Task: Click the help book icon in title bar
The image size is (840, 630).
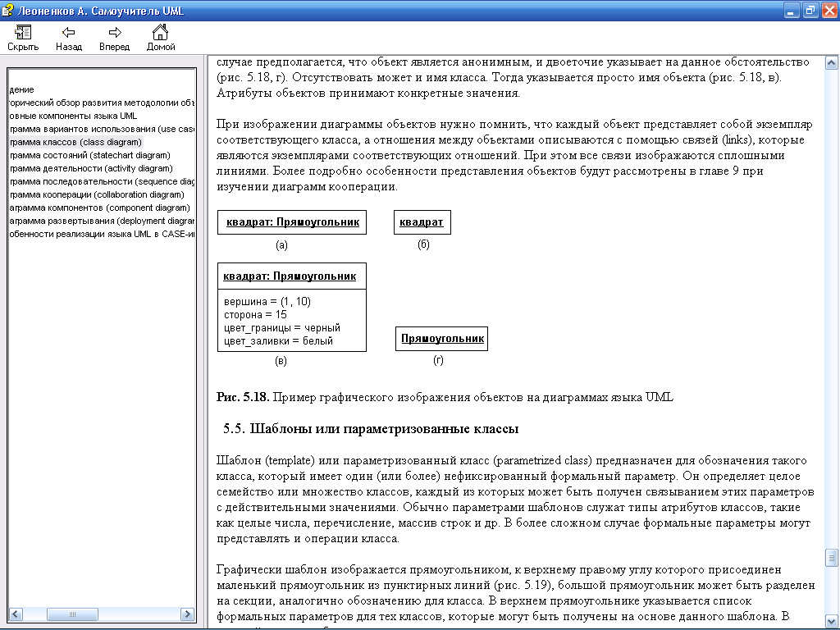Action: [7, 10]
